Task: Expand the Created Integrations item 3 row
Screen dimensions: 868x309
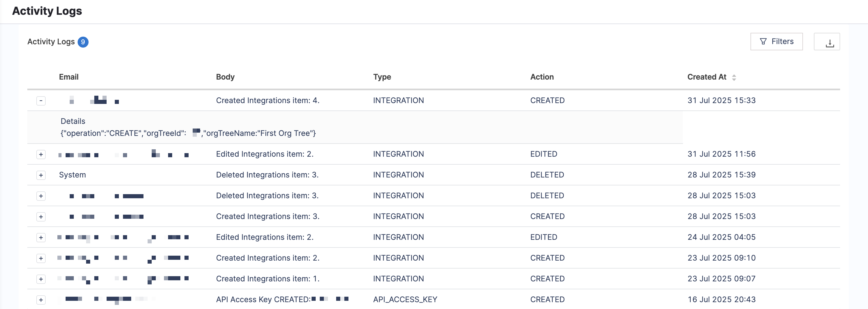Action: point(41,217)
